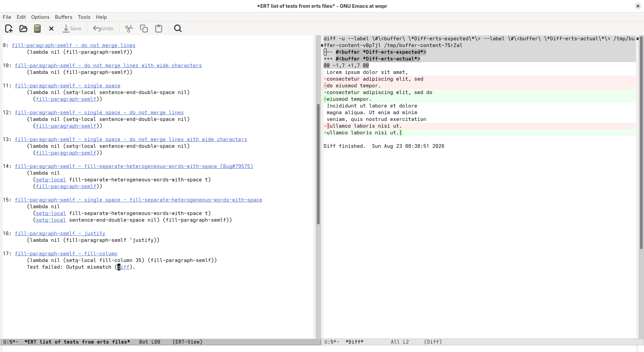Click fill-paragraph-semlf link under test 12

(66, 126)
